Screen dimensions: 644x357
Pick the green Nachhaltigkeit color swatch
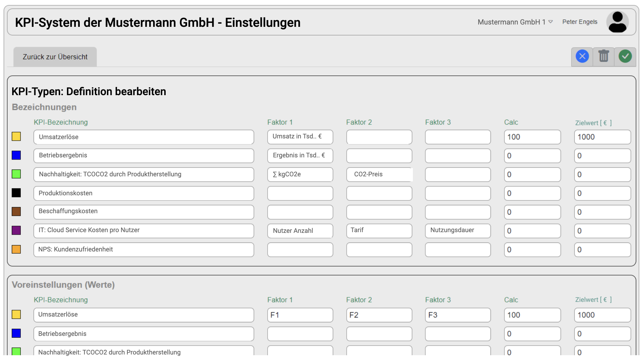(x=16, y=174)
